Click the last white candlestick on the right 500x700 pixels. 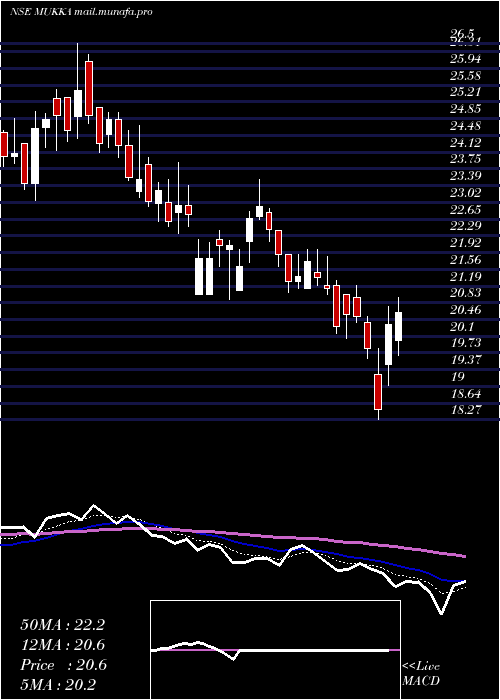point(399,326)
